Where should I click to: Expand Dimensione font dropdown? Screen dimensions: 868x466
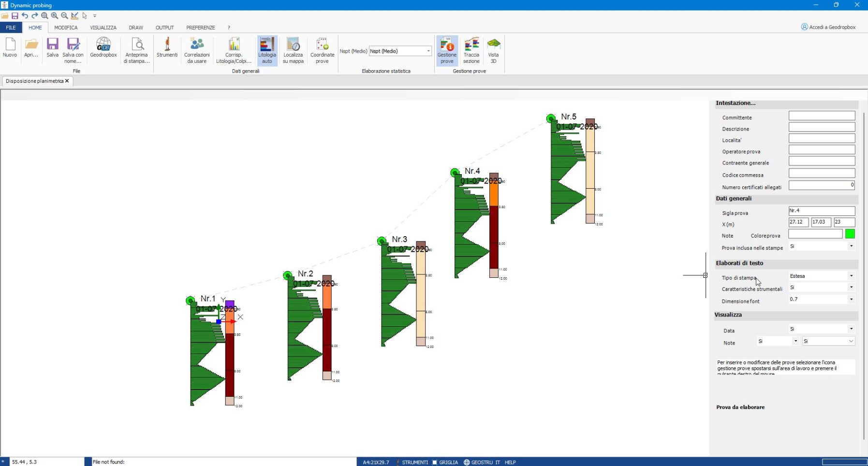coord(851,299)
